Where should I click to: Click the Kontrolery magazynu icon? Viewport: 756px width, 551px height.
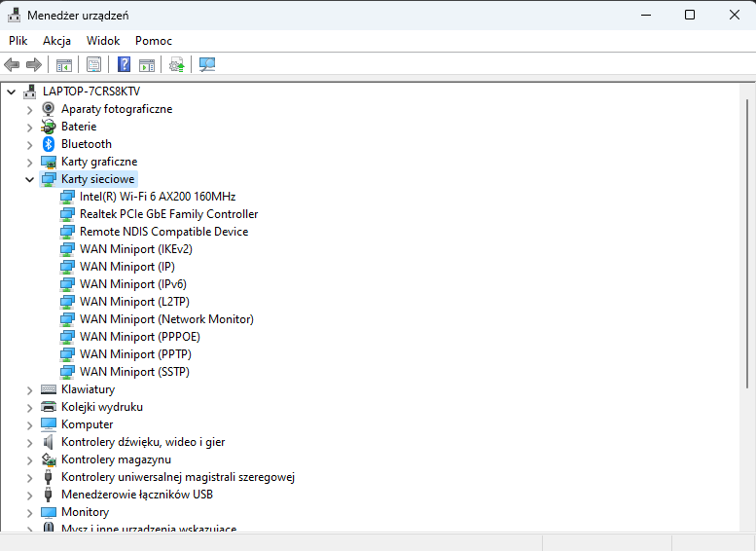click(49, 459)
